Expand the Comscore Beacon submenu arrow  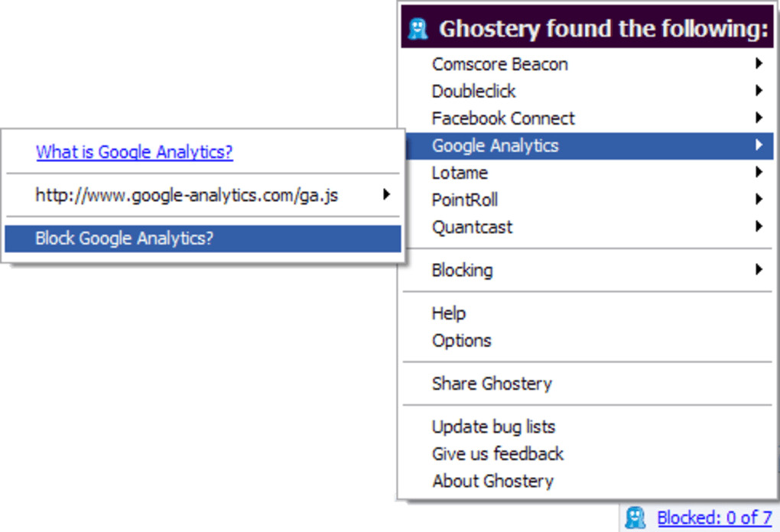(759, 63)
